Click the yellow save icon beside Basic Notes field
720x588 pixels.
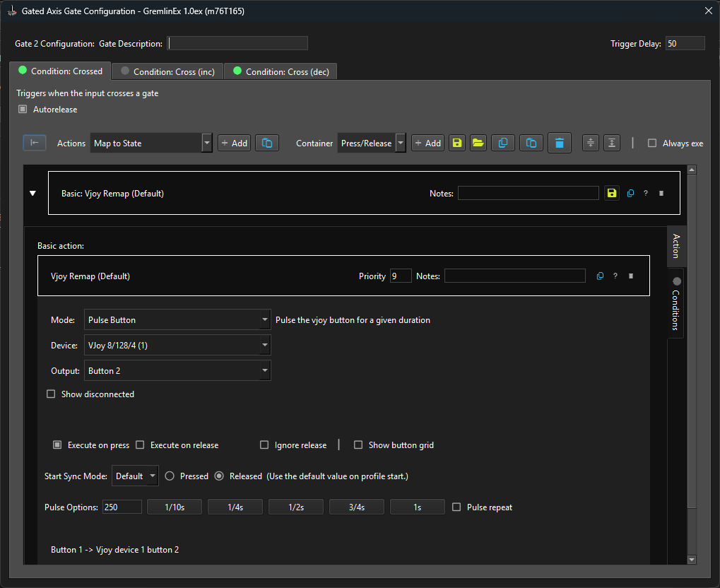pyautogui.click(x=611, y=193)
